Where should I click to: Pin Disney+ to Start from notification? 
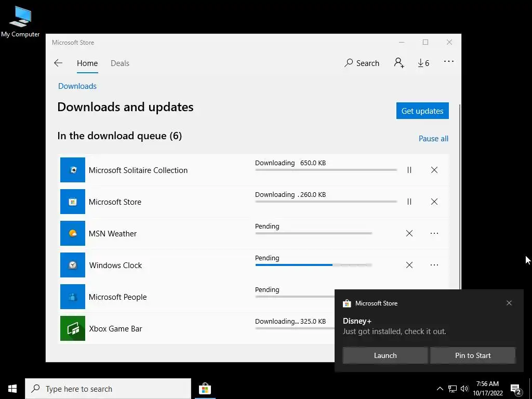473,355
